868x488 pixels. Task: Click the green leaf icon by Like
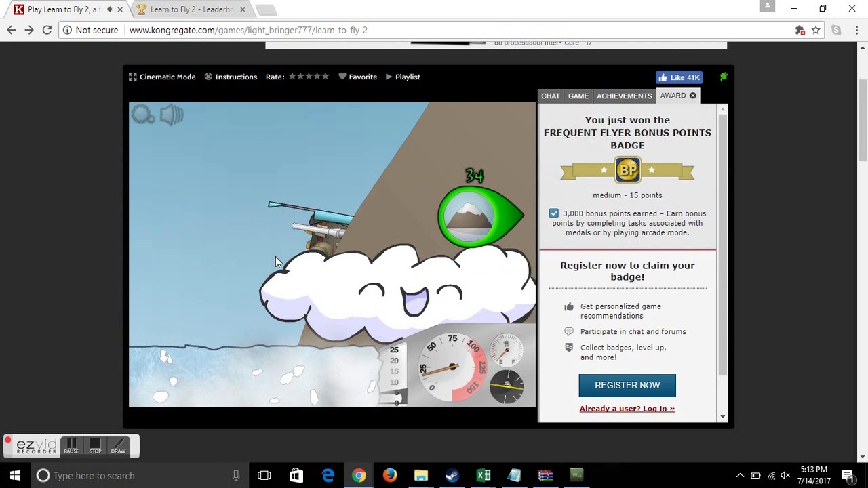coord(724,77)
